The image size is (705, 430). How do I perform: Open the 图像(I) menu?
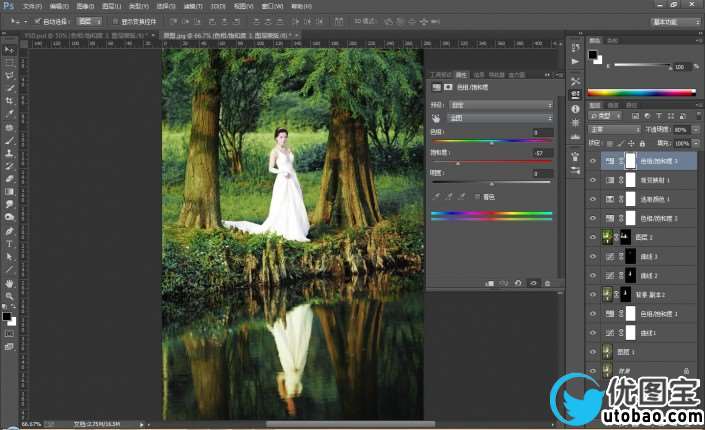tap(85, 6)
